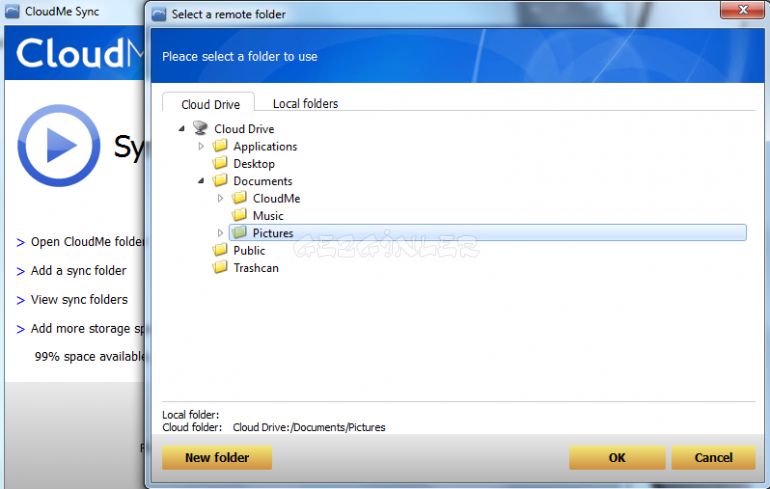Viewport: 770px width, 489px height.
Task: Click Add more storage space link
Action: 87,328
